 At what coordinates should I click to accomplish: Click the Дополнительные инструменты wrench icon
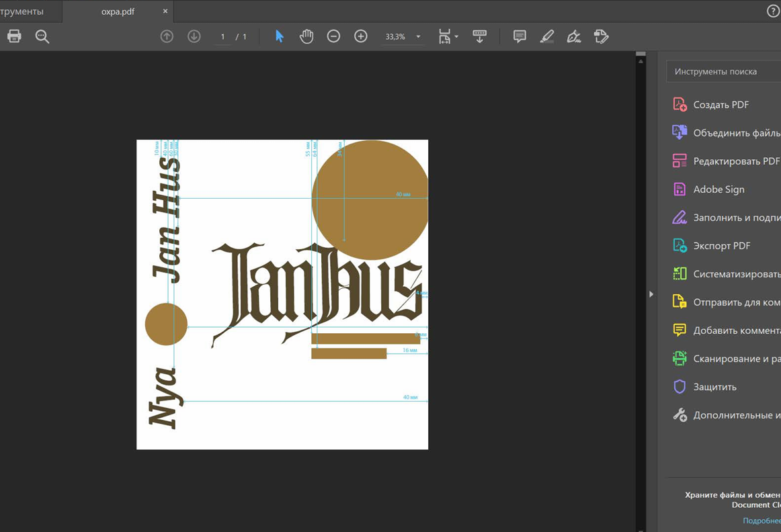pyautogui.click(x=680, y=414)
